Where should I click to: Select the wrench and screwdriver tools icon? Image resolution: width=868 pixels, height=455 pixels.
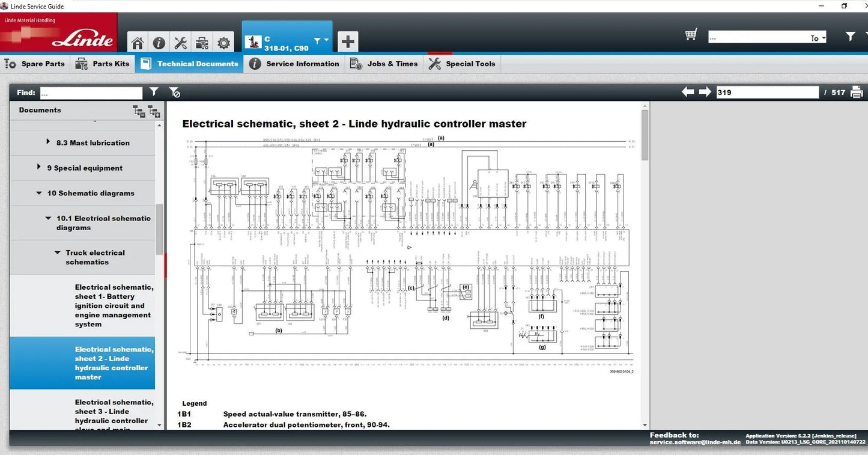point(180,42)
